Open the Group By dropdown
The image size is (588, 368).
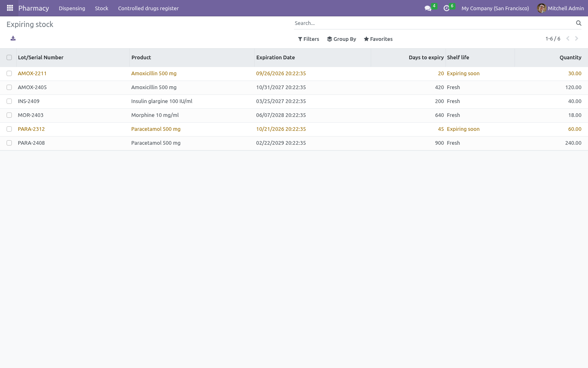(342, 39)
